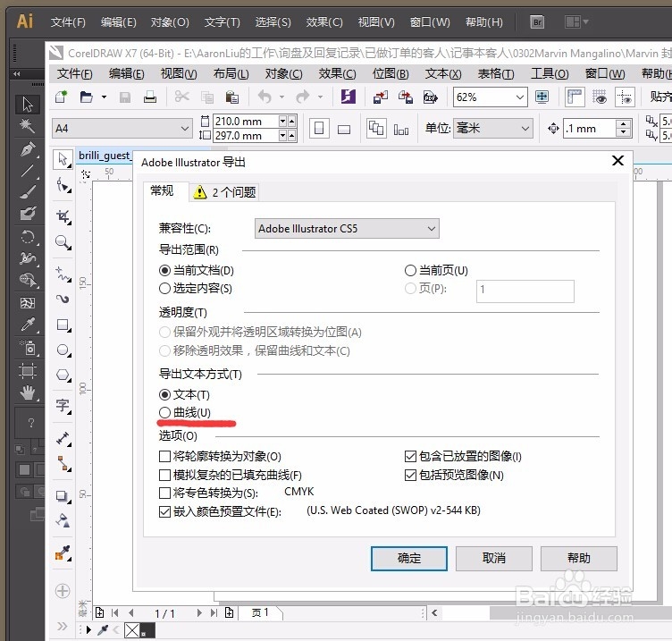The height and width of the screenshot is (641, 672).
Task: Select CorelDRAW Rectangle tool
Action: 63,325
